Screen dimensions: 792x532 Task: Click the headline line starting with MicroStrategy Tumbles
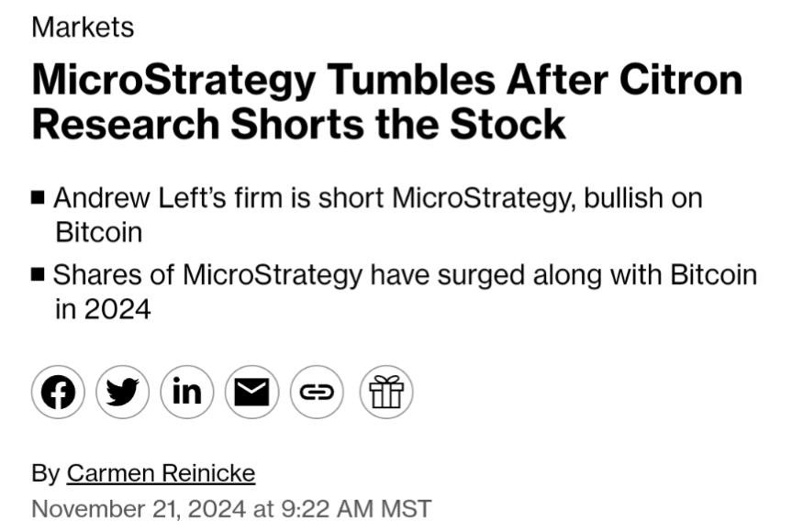click(387, 81)
